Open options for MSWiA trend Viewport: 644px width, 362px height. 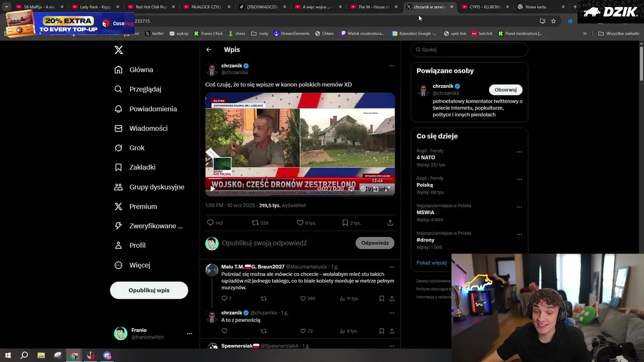[x=519, y=207]
